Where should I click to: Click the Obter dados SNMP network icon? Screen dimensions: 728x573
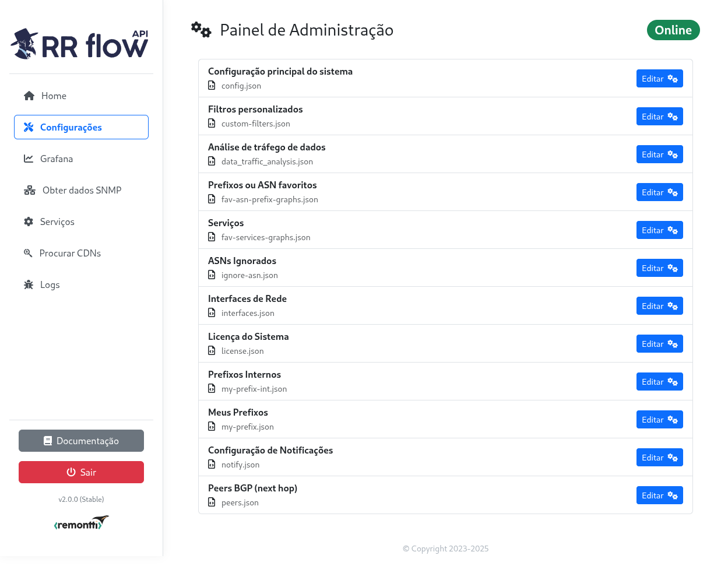[x=29, y=189]
